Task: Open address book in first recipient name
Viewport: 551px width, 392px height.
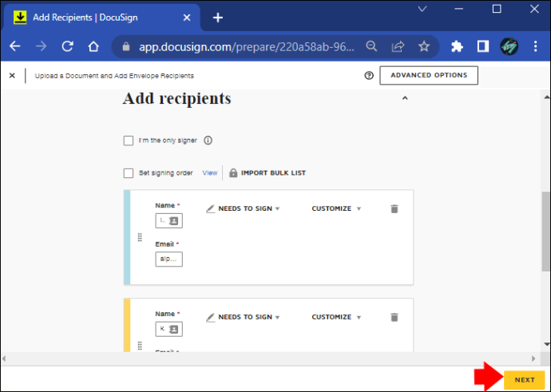Action: [x=174, y=220]
